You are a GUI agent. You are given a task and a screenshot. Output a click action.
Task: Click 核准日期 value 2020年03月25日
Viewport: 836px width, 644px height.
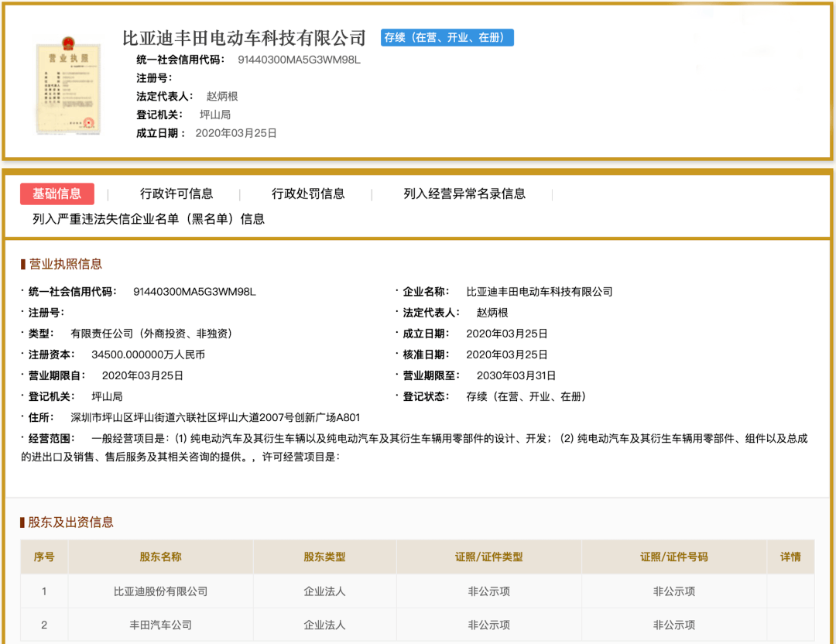coord(506,355)
